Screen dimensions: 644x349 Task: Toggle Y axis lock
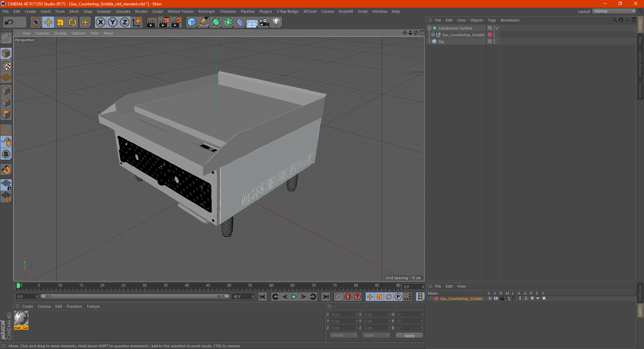(x=113, y=22)
